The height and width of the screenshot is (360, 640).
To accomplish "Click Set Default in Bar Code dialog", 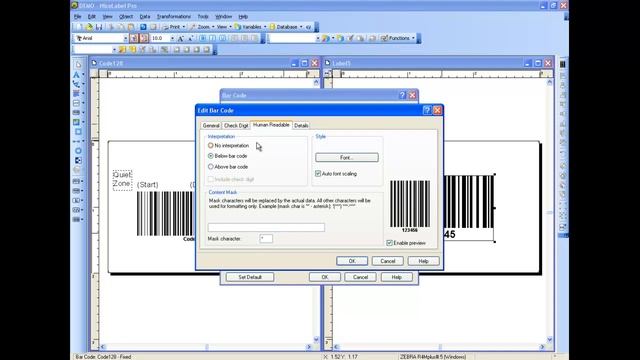I will [x=250, y=277].
